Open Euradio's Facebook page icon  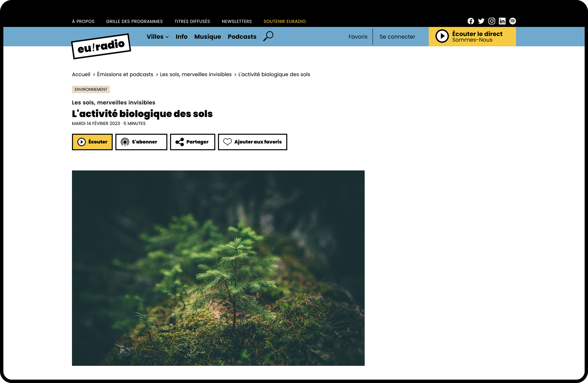pos(471,21)
